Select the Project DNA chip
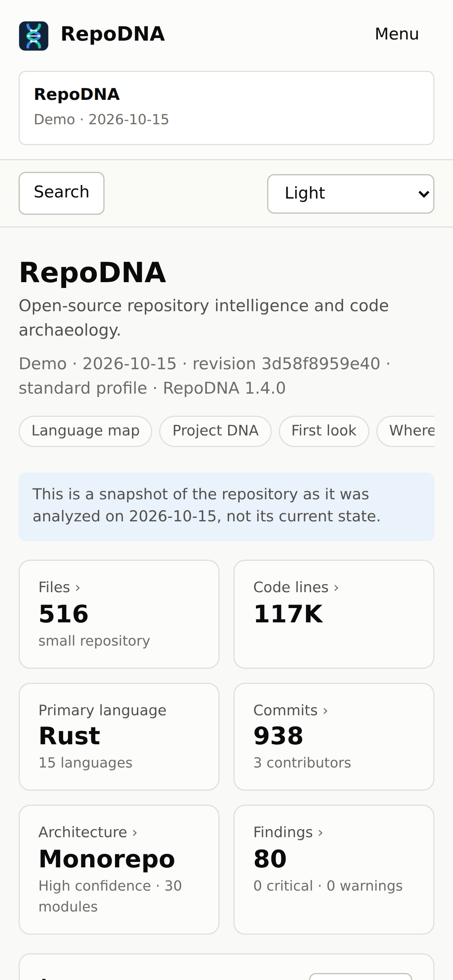 pos(215,431)
